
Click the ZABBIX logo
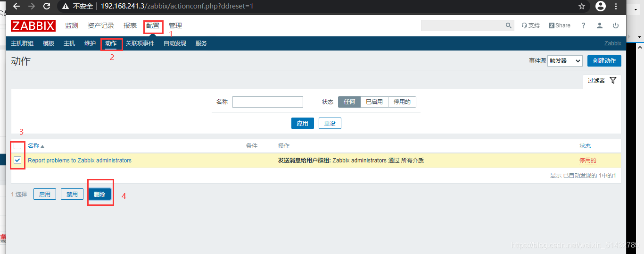[x=33, y=25]
